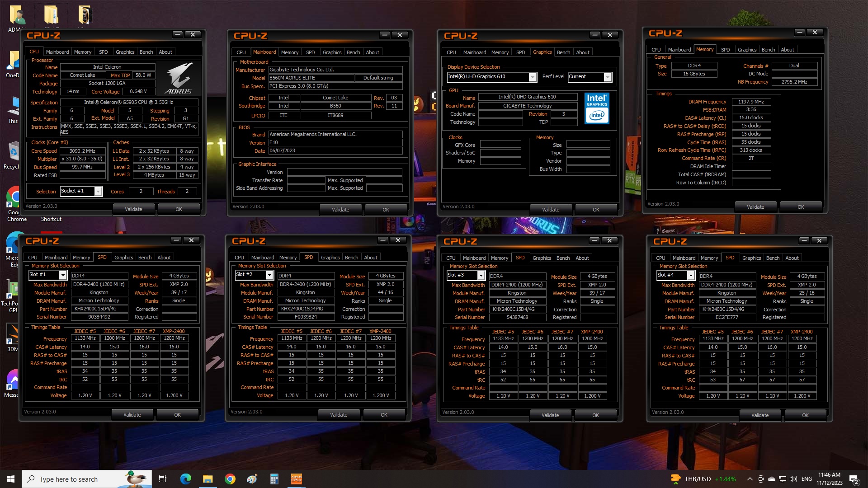The width and height of the screenshot is (868, 488).
Task: Launch Microsoft Edge from the taskbar
Action: (x=186, y=479)
